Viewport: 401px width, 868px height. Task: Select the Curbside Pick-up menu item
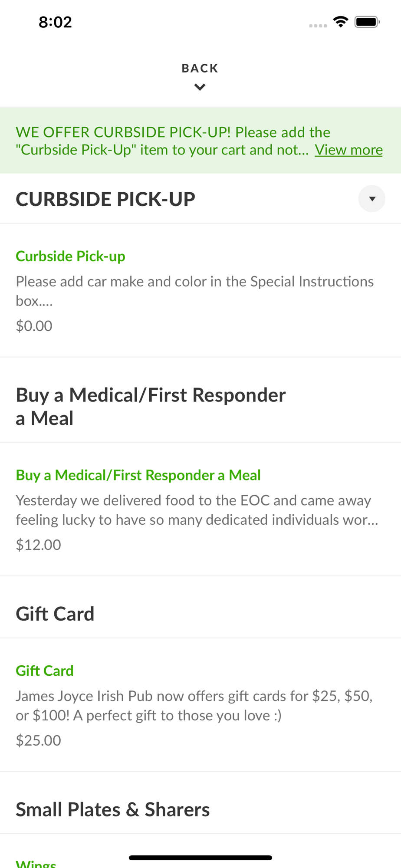click(x=70, y=256)
